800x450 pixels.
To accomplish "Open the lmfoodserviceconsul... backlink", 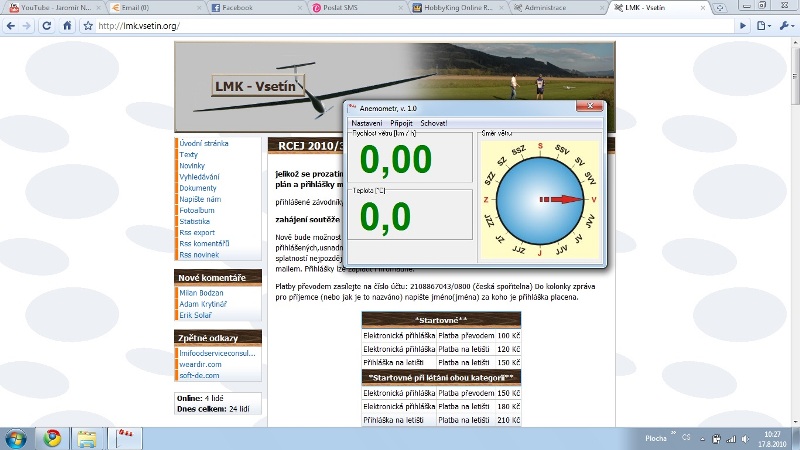I will click(x=217, y=353).
